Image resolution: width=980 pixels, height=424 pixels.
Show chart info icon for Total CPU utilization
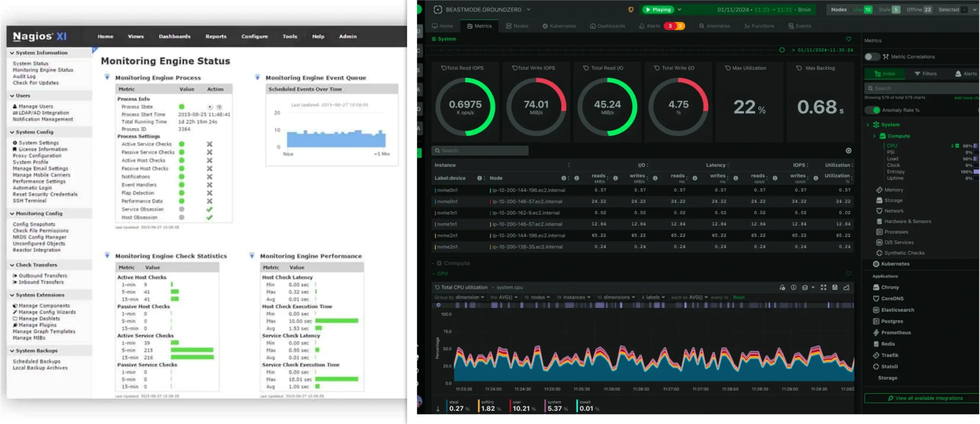[x=794, y=287]
